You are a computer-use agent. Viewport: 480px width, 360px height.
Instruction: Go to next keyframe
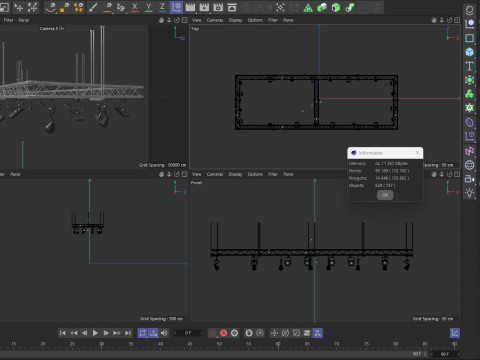[x=117, y=333]
